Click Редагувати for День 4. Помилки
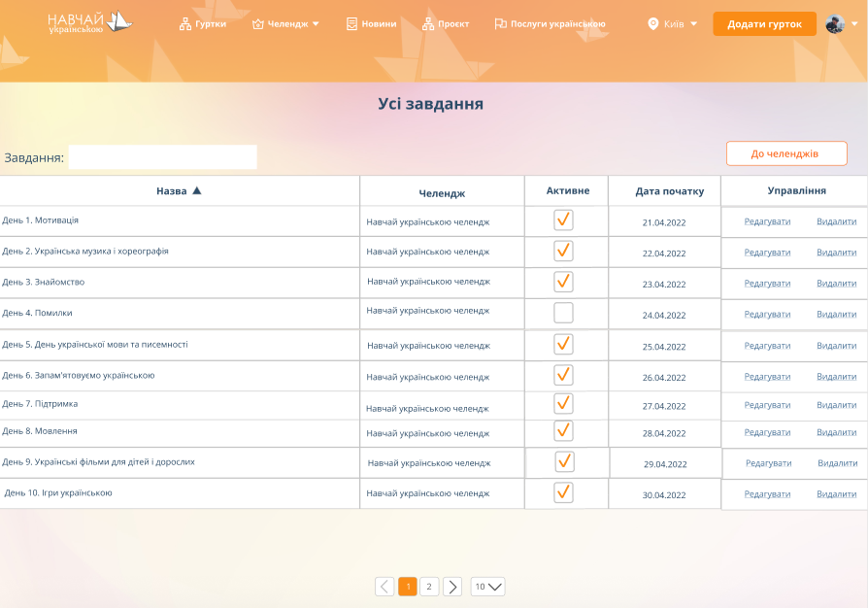868x608 pixels. click(x=767, y=314)
